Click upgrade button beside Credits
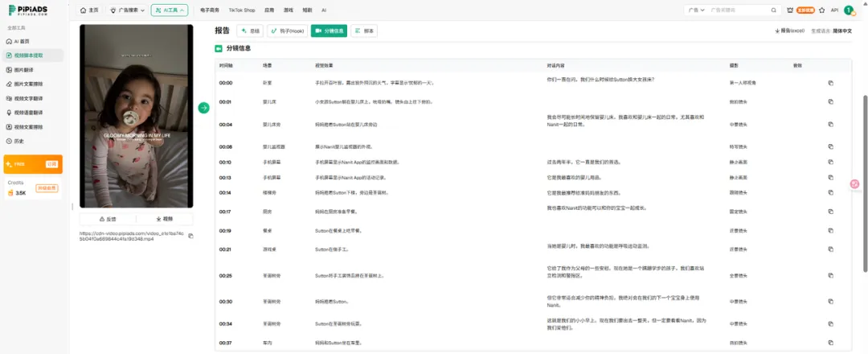The image size is (868, 354). [47, 188]
